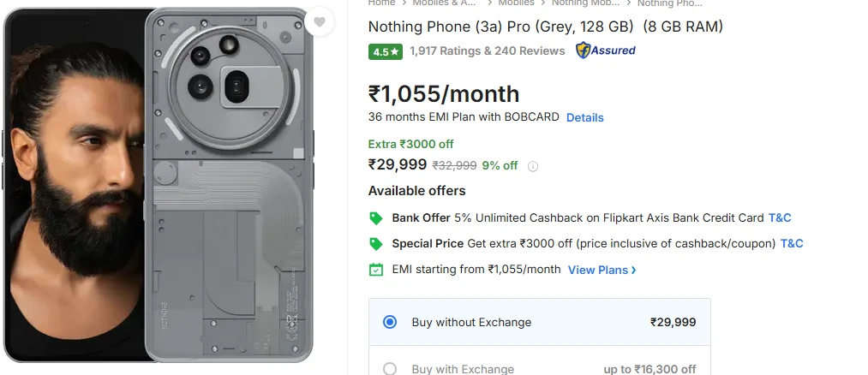The height and width of the screenshot is (375, 868).
Task: Navigate to 'Mobiles & A...' breadcrumb
Action: coord(445,3)
